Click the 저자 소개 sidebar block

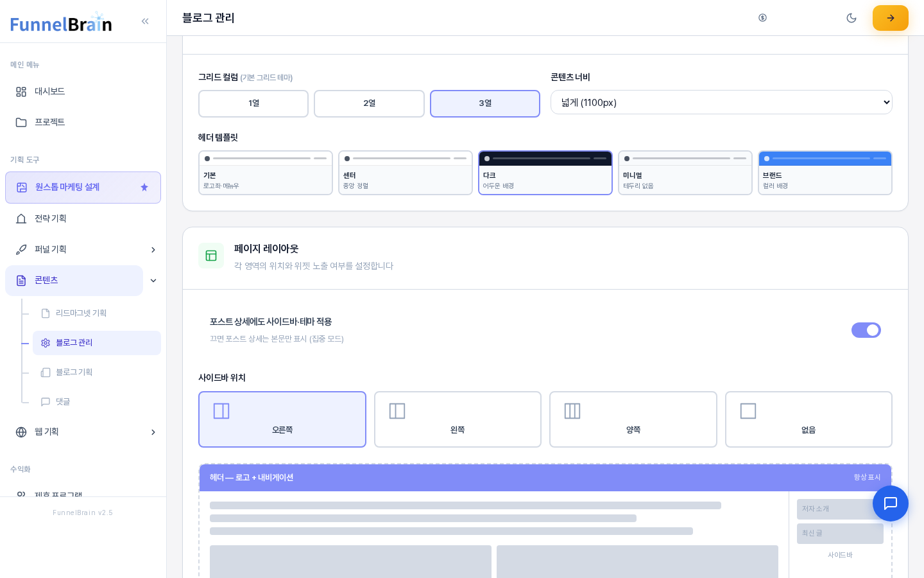pos(840,509)
